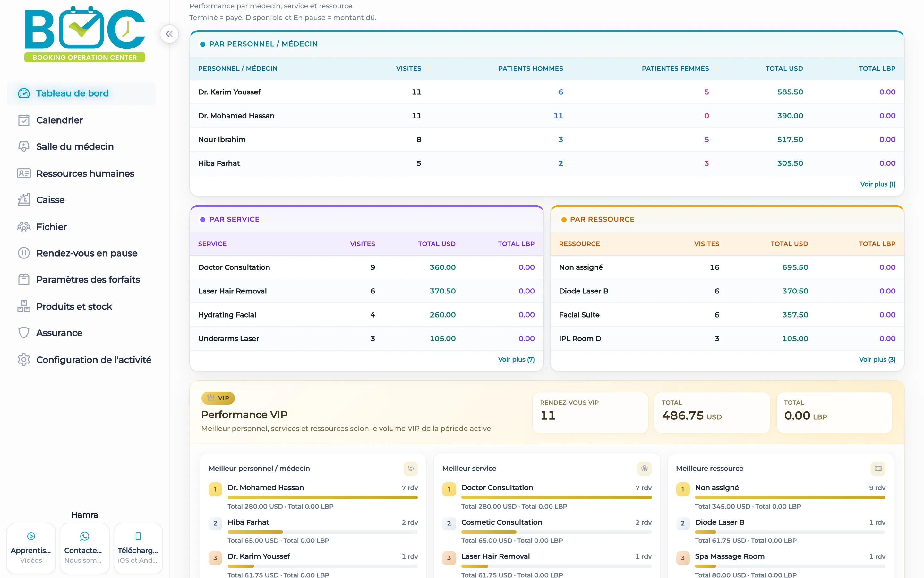Open the BOC Booking Operation Center logo

[85, 34]
